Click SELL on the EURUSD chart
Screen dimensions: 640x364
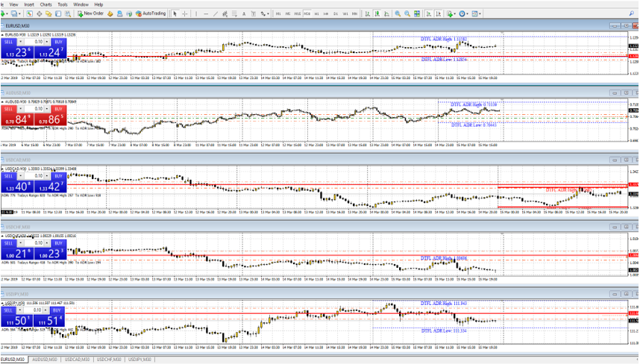click(x=8, y=42)
